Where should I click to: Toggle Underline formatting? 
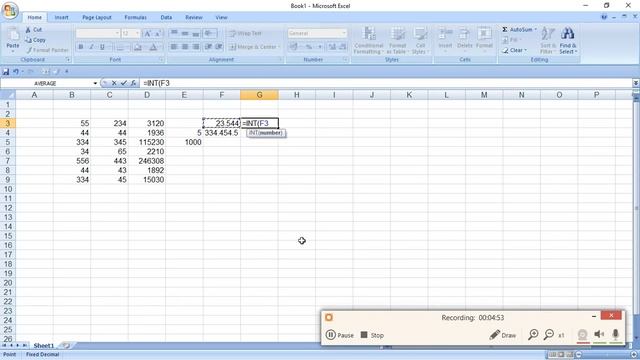tap(102, 47)
